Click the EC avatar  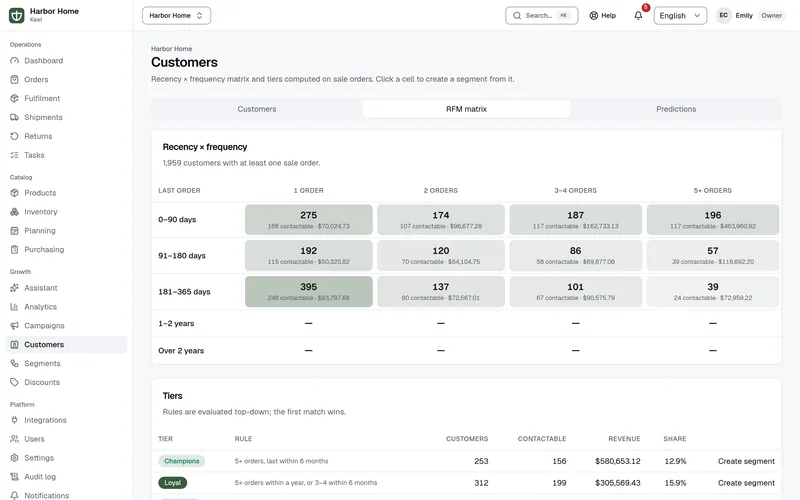click(x=723, y=15)
